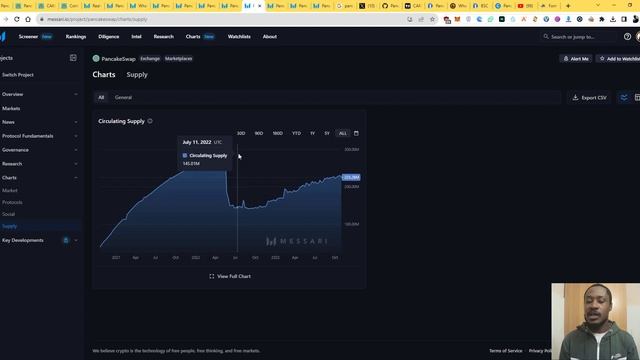This screenshot has height=360, width=640.
Task: Bookmark this page with the star icon
Action: point(432,19)
